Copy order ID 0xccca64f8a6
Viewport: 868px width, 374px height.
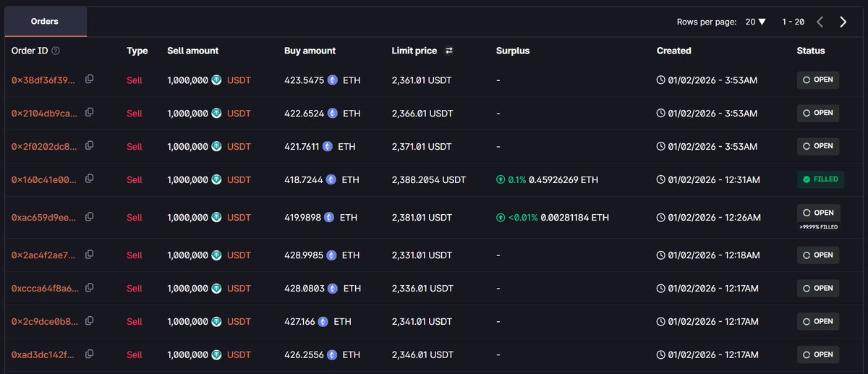click(x=90, y=288)
